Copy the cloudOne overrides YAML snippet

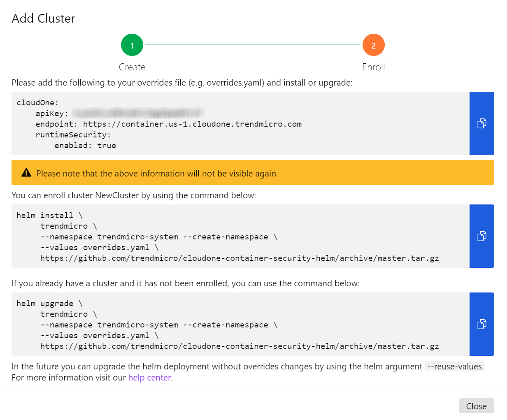click(x=481, y=123)
